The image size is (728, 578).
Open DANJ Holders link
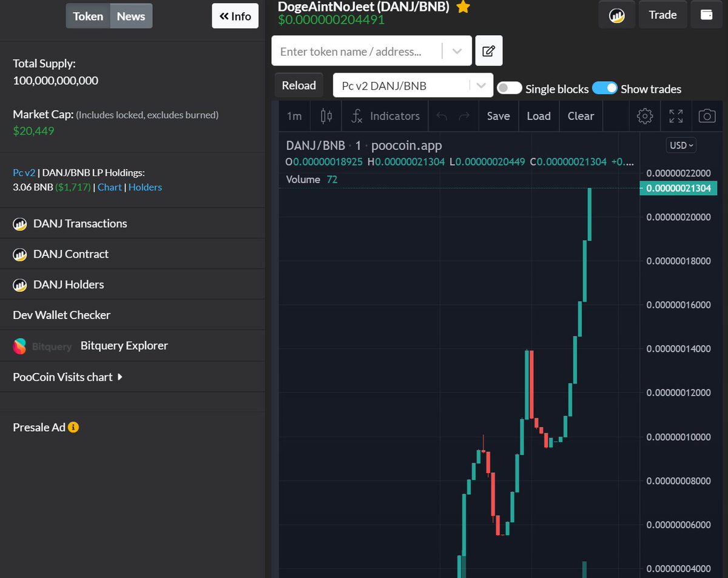(x=69, y=284)
